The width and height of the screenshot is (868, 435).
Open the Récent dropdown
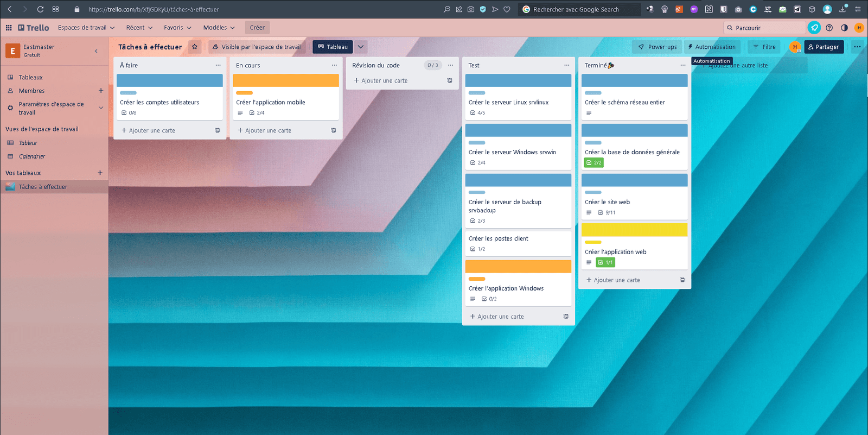click(139, 28)
